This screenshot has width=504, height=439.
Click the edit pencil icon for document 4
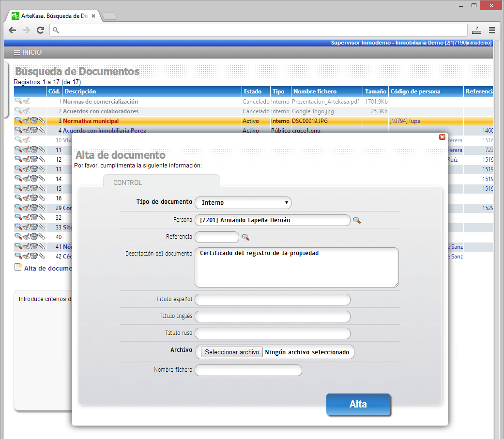point(26,131)
